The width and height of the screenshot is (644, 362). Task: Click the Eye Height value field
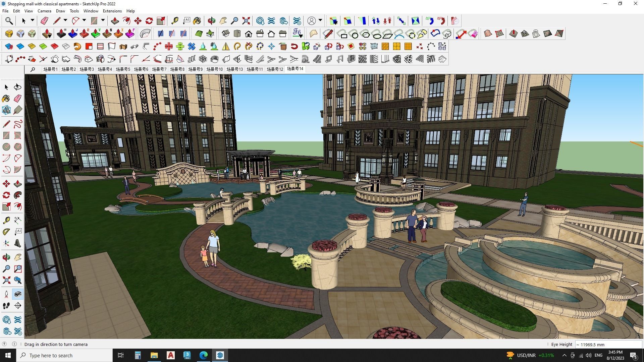608,345
